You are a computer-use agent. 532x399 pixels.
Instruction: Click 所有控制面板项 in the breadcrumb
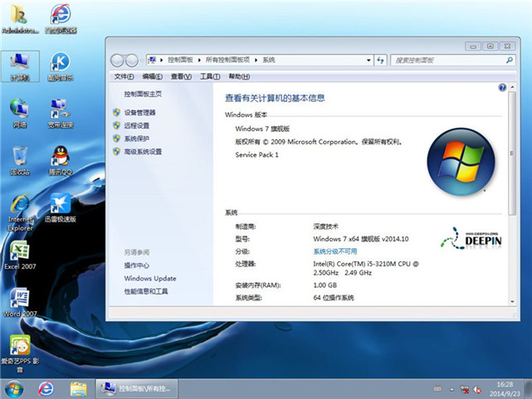click(227, 60)
